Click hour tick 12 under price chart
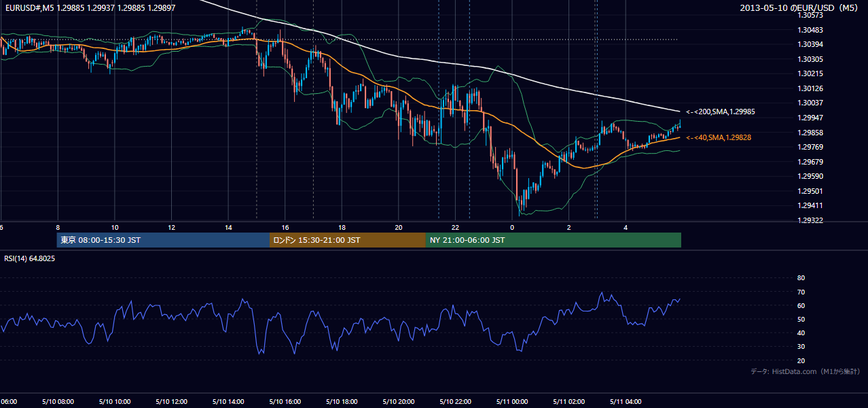The width and height of the screenshot is (868, 408). pos(171,227)
